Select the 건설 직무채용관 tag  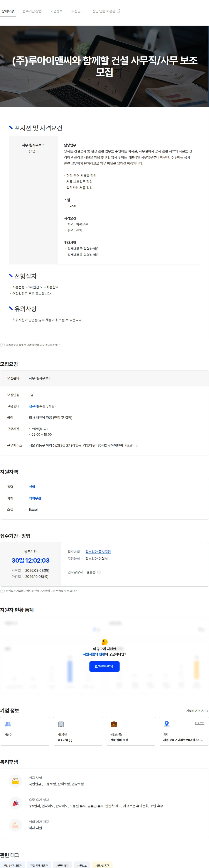pos(39,865)
